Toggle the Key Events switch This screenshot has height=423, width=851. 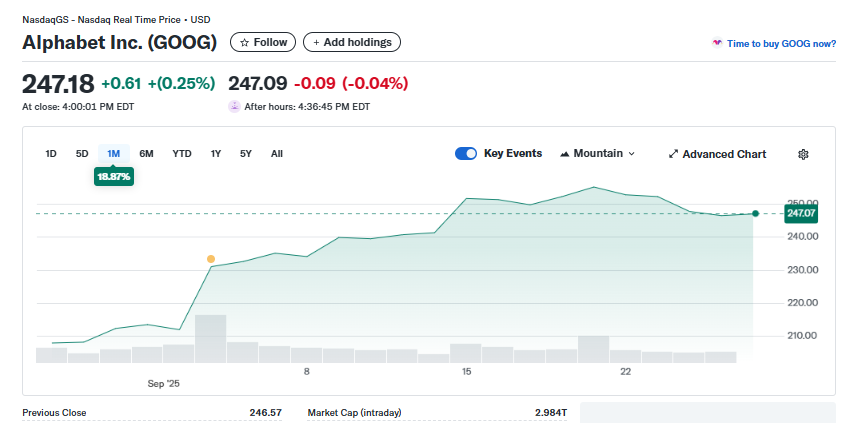coord(466,154)
